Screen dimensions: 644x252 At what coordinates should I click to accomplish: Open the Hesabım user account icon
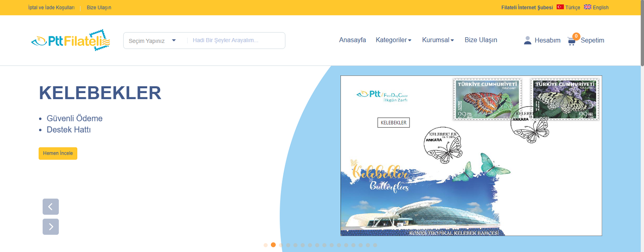tap(528, 40)
